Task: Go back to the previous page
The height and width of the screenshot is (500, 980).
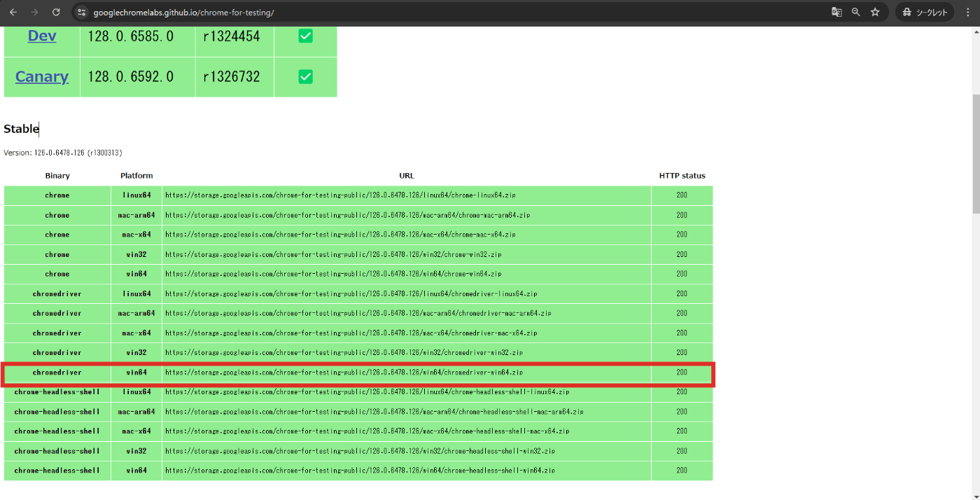Action: pyautogui.click(x=13, y=12)
